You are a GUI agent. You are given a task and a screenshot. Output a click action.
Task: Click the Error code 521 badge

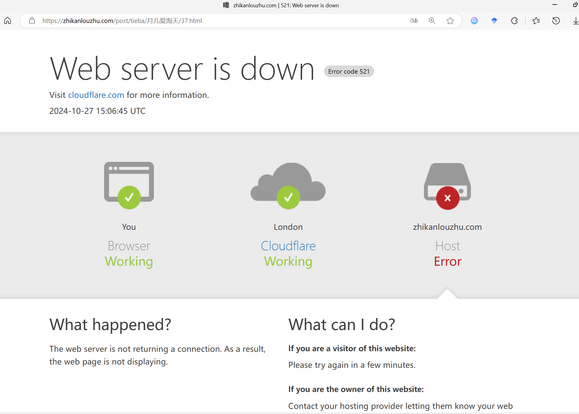pyautogui.click(x=349, y=71)
